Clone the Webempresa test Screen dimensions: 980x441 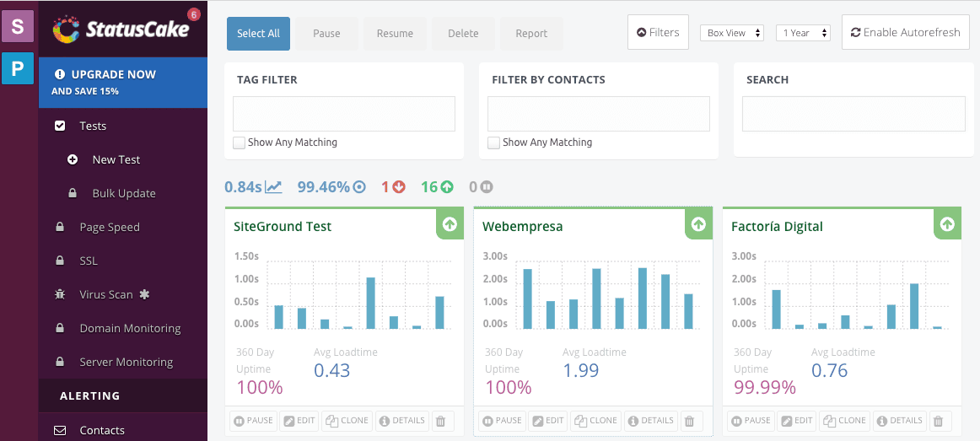coord(596,421)
